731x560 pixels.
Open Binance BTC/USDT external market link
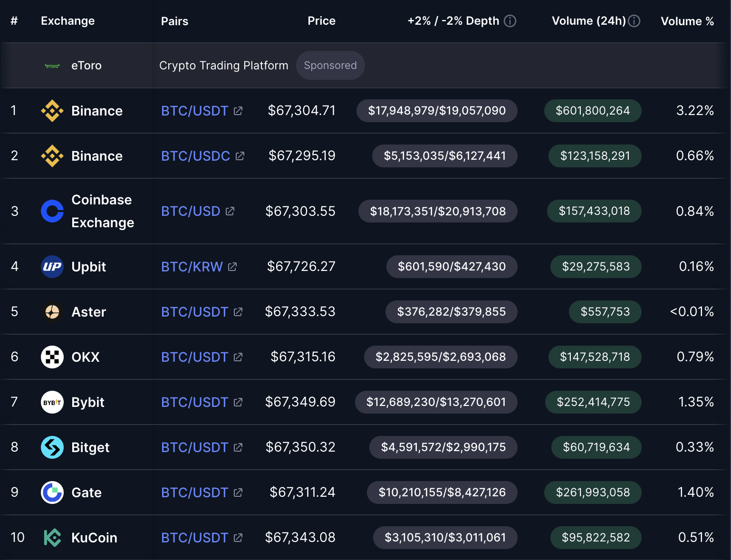238,110
